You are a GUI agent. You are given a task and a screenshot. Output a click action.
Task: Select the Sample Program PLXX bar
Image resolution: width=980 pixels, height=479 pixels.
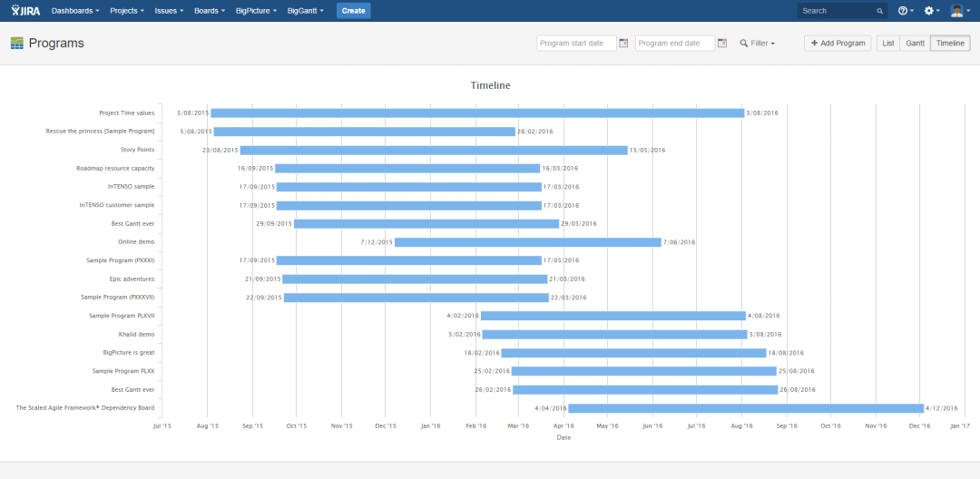643,371
